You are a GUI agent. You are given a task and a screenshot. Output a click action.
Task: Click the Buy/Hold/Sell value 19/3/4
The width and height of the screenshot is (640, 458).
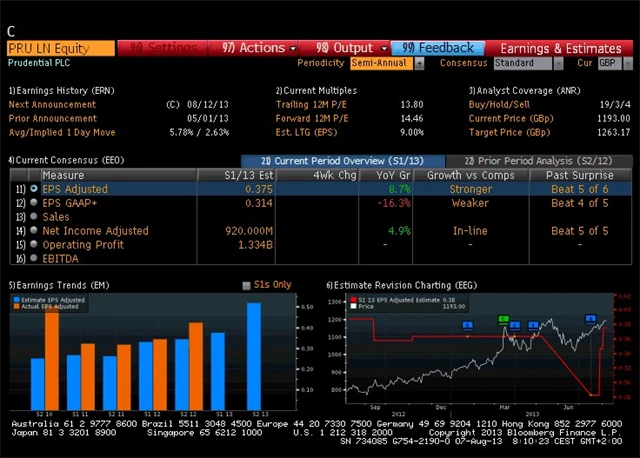click(615, 104)
